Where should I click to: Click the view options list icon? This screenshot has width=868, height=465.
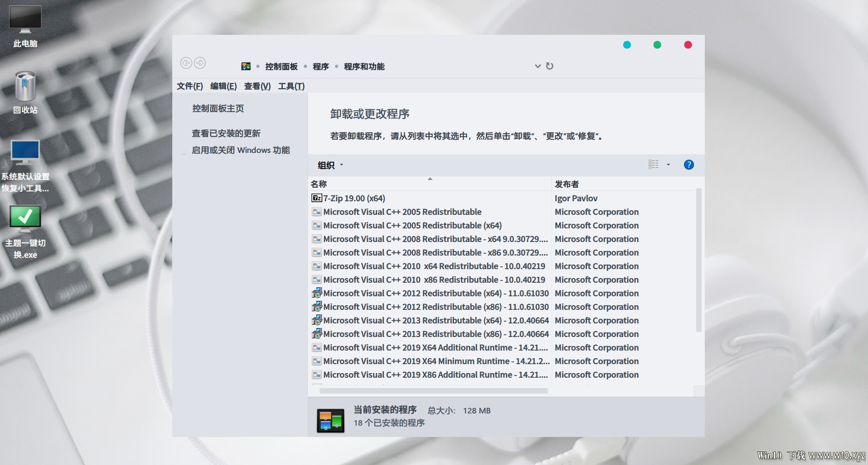[654, 165]
